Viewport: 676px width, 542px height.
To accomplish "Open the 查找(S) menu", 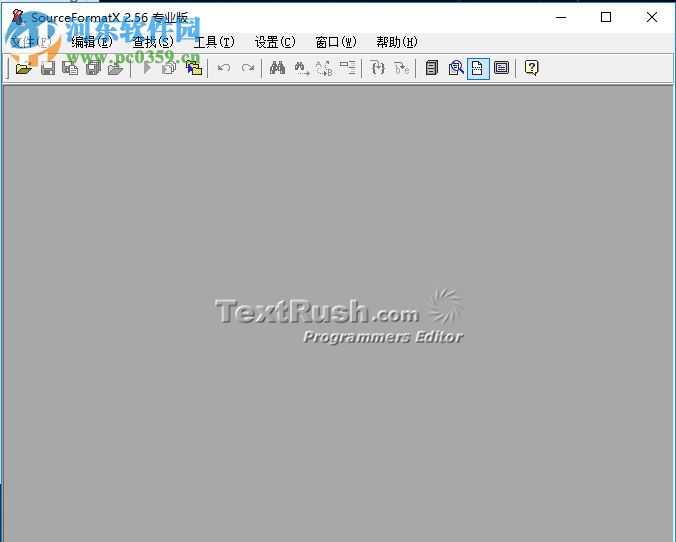I will pos(153,42).
